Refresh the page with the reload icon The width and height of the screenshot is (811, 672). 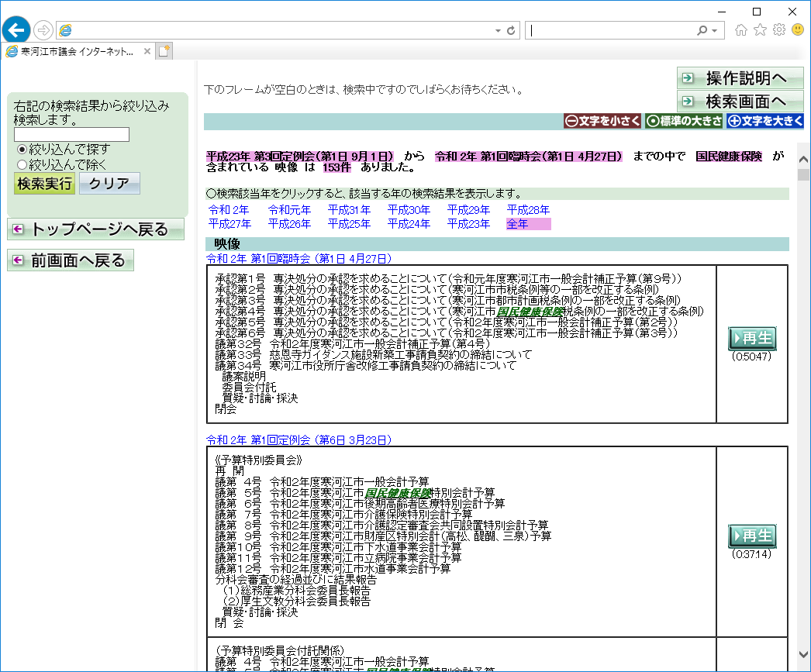point(511,30)
